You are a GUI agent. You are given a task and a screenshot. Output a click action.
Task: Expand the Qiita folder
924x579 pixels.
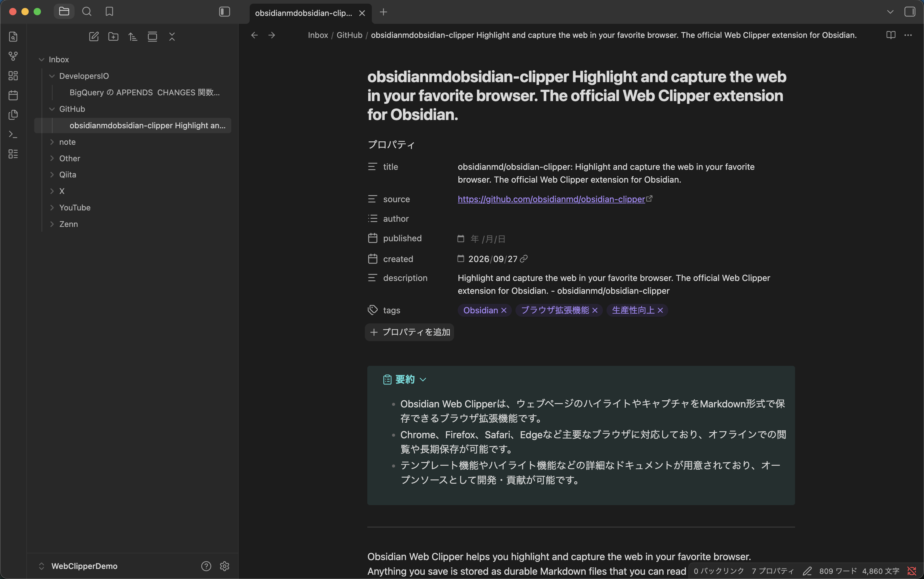52,175
